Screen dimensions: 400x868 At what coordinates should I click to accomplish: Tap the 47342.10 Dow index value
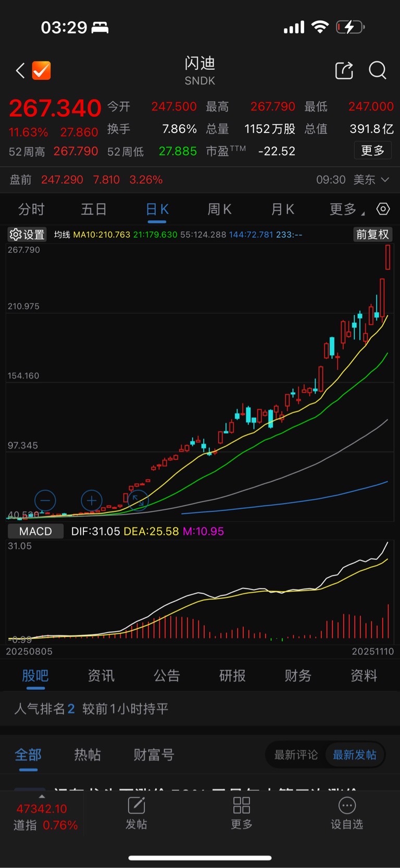coord(42,809)
